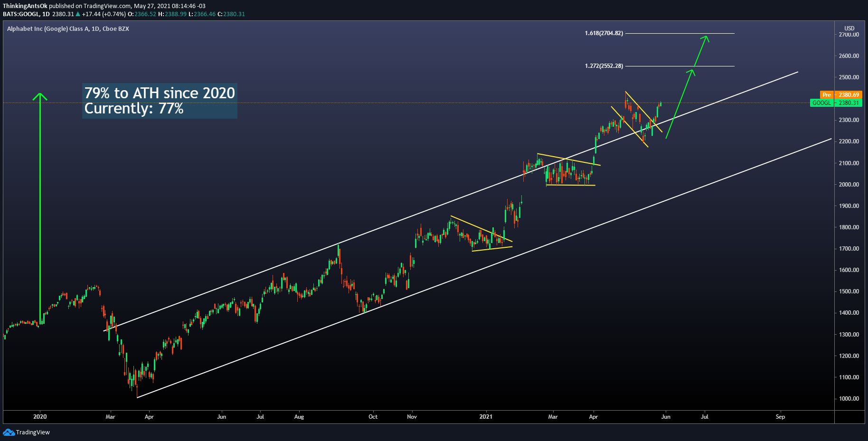868x441 pixels.
Task: Click the +17.44 (+0.74%) change value
Action: [x=104, y=14]
